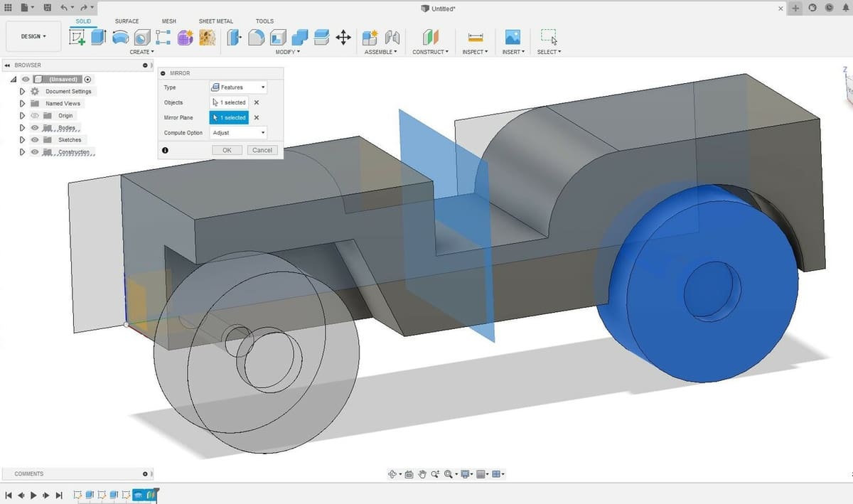Open the INSERT menu dropdown
This screenshot has width=853, height=504.
[513, 52]
